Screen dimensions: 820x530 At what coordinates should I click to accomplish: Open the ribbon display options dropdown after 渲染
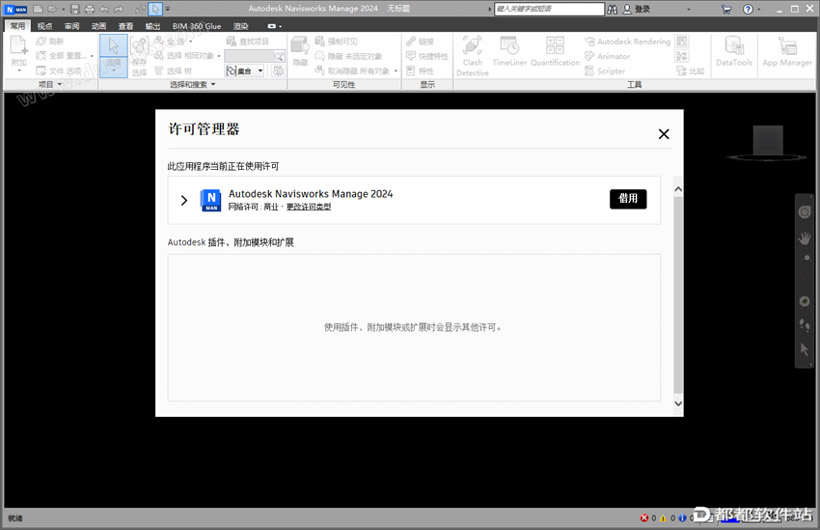(275, 26)
